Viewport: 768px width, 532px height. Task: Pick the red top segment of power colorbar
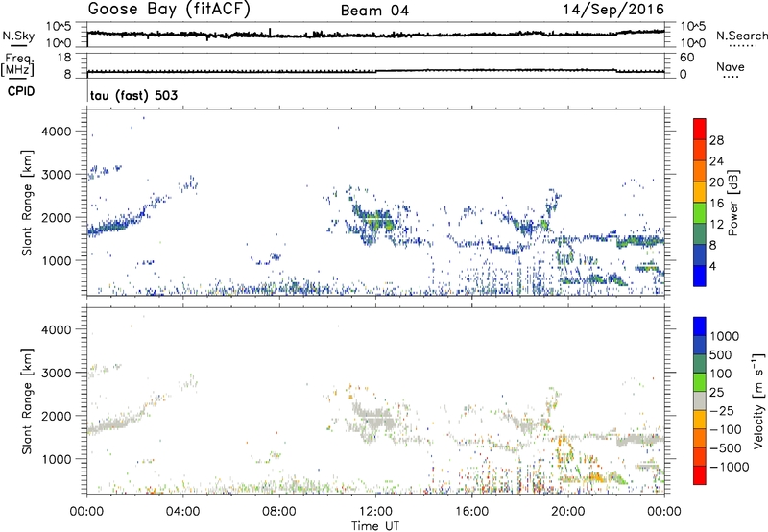click(700, 129)
